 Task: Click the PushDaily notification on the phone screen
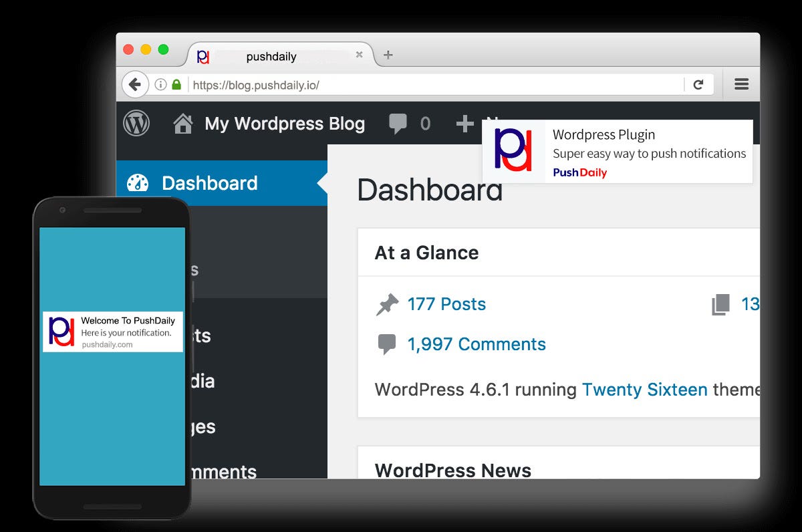coord(112,331)
